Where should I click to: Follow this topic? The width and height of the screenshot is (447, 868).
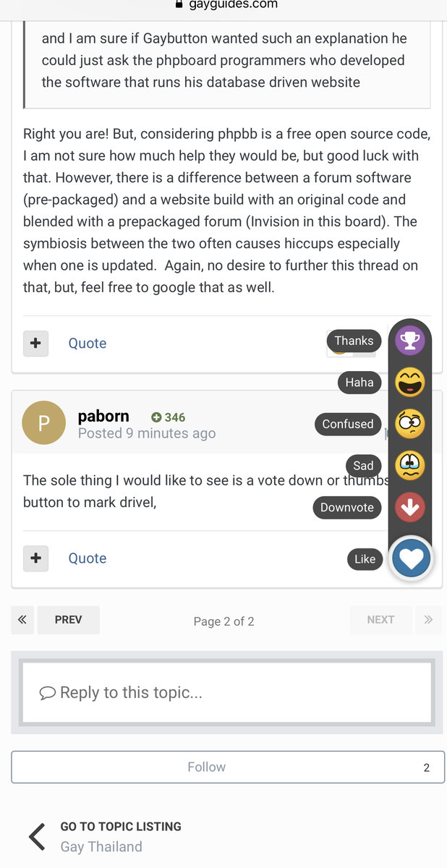[207, 767]
